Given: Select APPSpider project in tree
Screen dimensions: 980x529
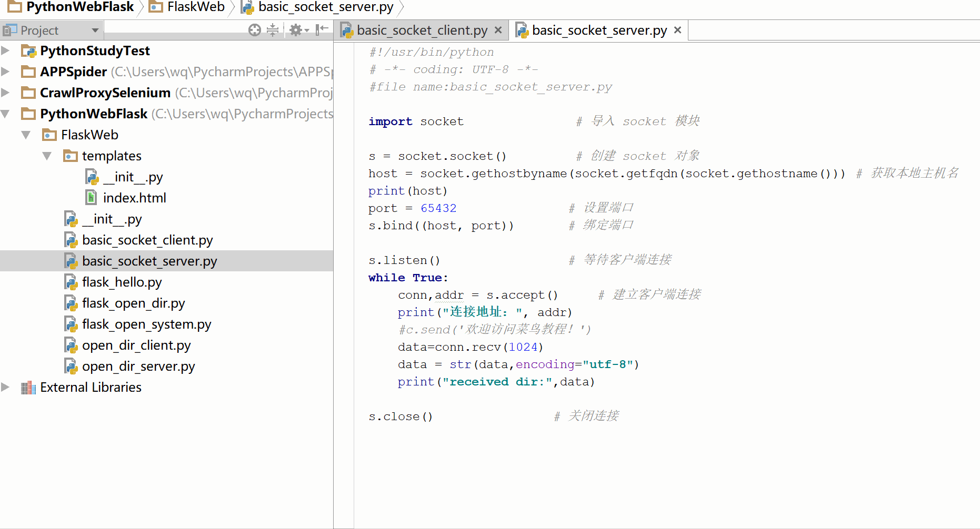Looking at the screenshot, I should 74,72.
